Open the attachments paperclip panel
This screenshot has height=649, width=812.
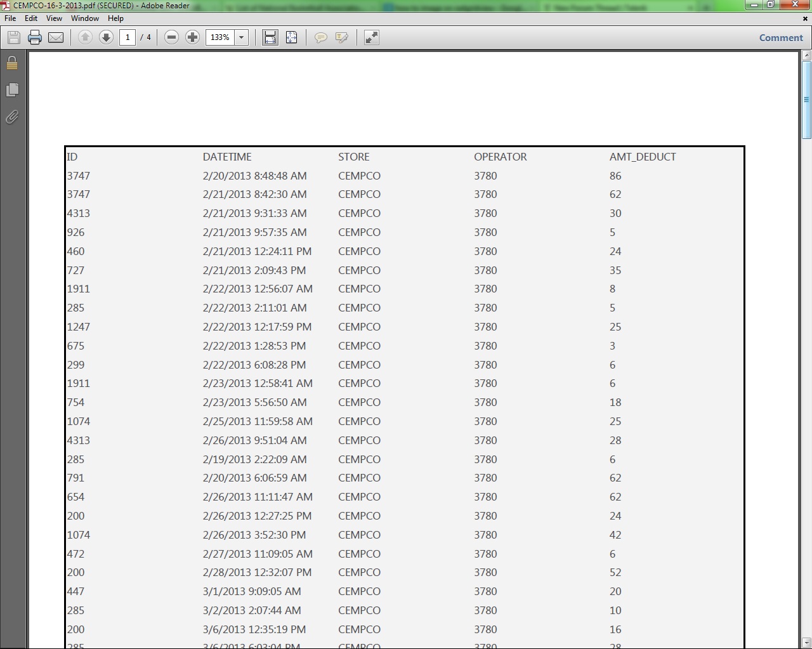(12, 117)
